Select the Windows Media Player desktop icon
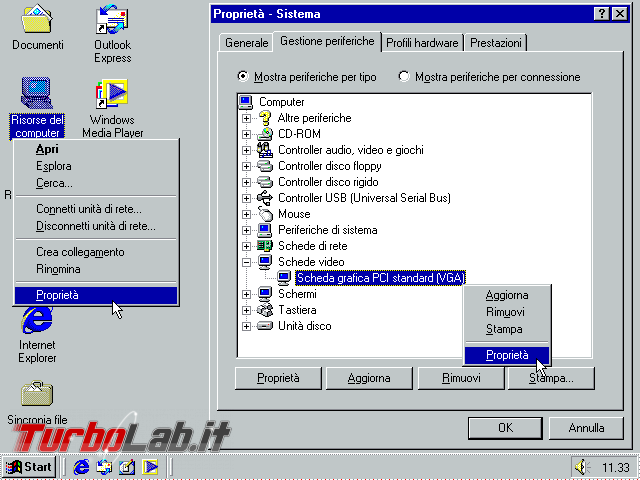This screenshot has height=480, width=640. tap(112, 94)
